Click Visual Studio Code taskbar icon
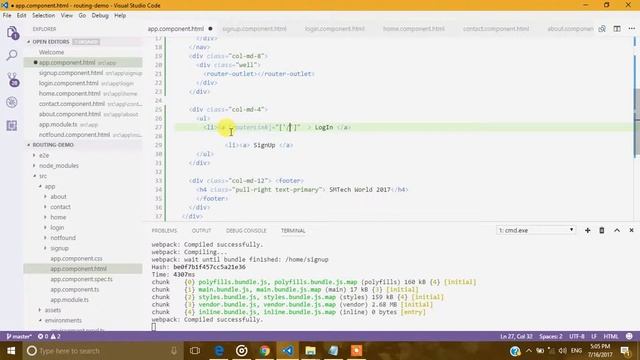Viewport: 640px width, 360px height. (287, 351)
